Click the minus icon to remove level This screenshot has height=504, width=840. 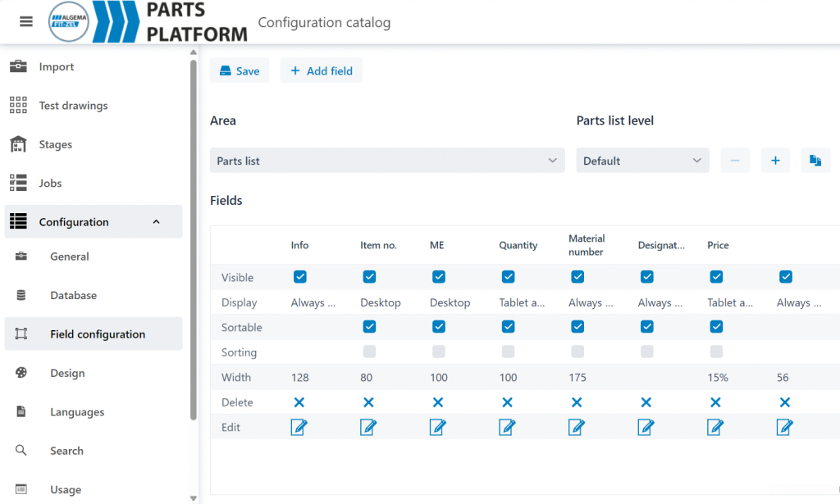pos(735,161)
